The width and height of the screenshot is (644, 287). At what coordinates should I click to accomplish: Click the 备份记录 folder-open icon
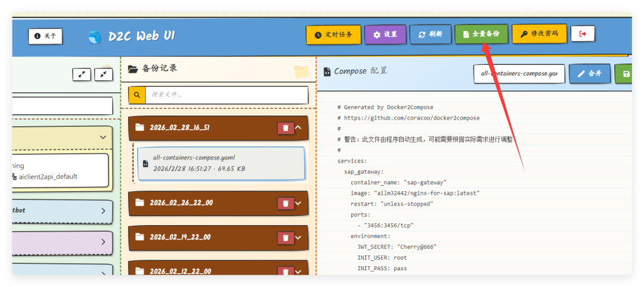pos(132,69)
